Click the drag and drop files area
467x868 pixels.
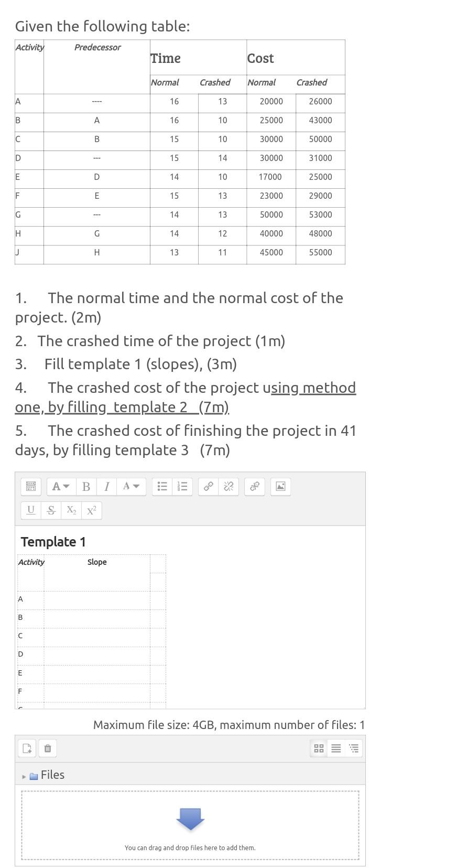[190, 823]
